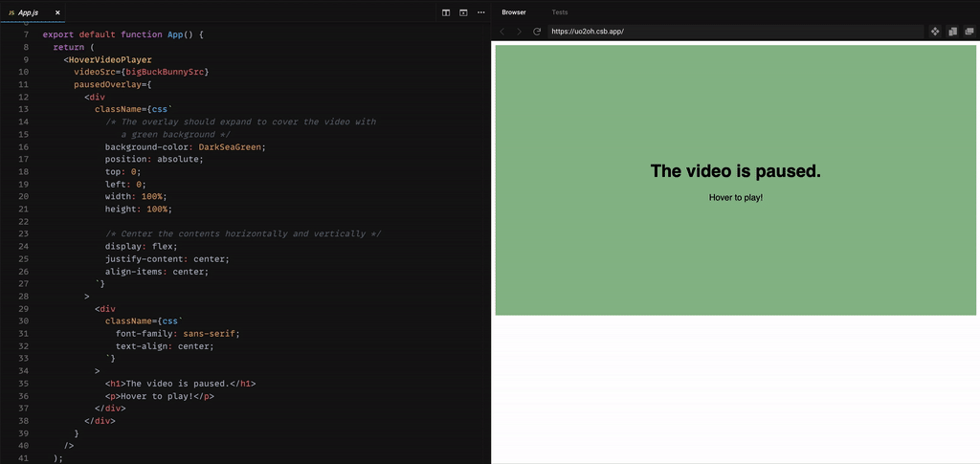
Task: Click the green paused overlay video area
Action: pyautogui.click(x=736, y=180)
